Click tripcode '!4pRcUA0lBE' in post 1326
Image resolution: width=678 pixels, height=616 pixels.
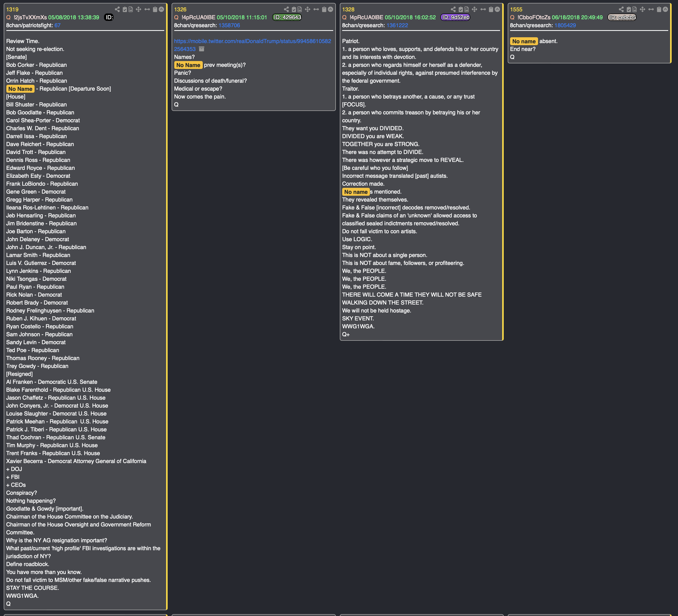pos(199,17)
